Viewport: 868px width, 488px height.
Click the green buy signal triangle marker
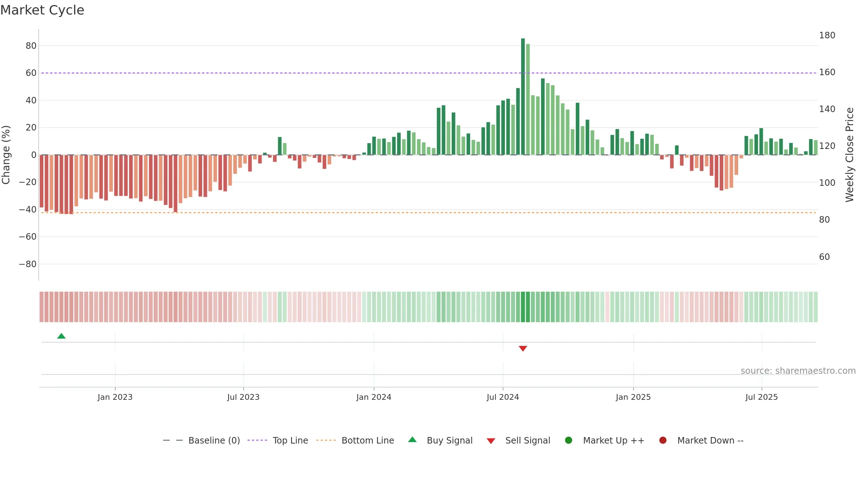(x=61, y=336)
